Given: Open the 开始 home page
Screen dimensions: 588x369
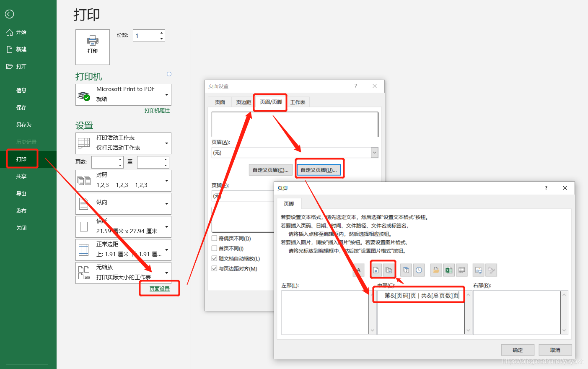Looking at the screenshot, I should click(17, 32).
